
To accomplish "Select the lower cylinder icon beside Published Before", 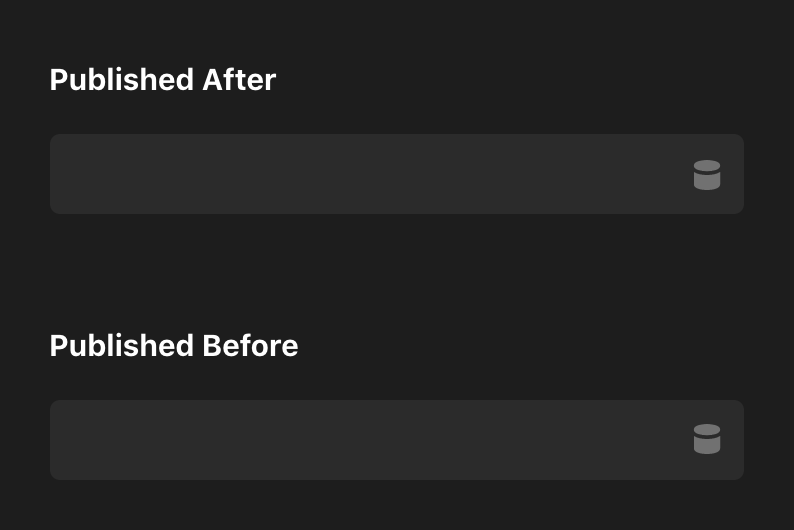I will [707, 439].
